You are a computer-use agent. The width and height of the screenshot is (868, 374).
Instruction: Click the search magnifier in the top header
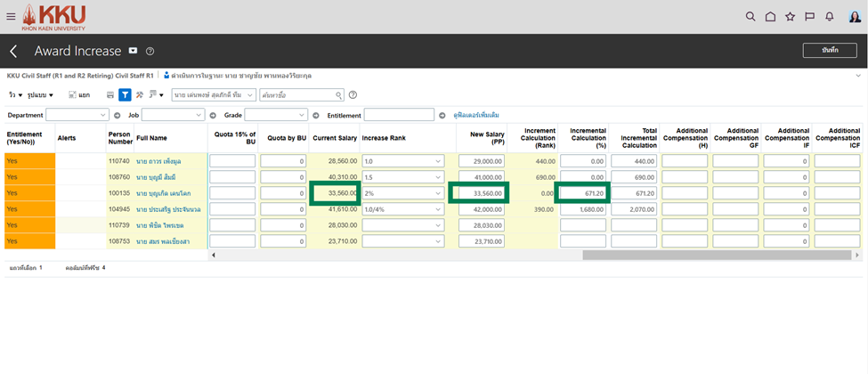750,16
